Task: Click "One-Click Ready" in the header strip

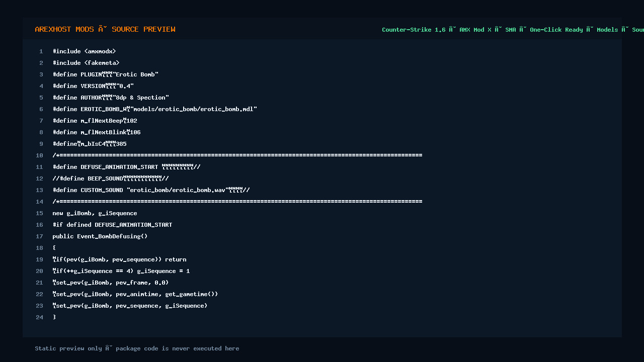Action: point(556,30)
